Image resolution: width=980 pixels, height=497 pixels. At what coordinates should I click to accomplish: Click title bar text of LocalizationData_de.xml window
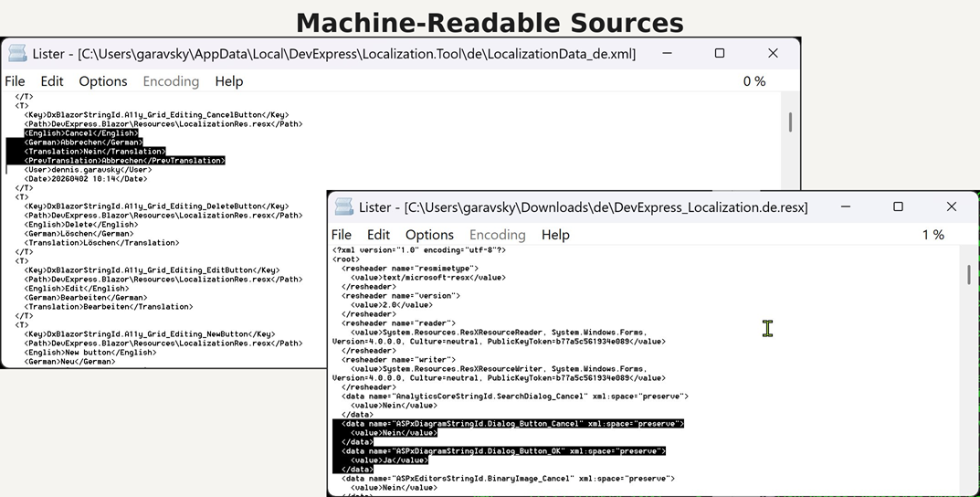(334, 54)
